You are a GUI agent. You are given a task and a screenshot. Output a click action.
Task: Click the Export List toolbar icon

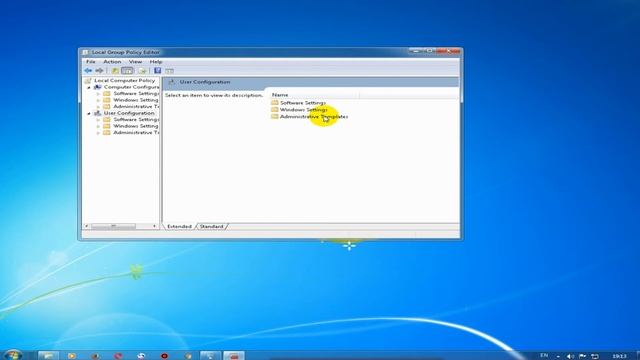point(142,71)
